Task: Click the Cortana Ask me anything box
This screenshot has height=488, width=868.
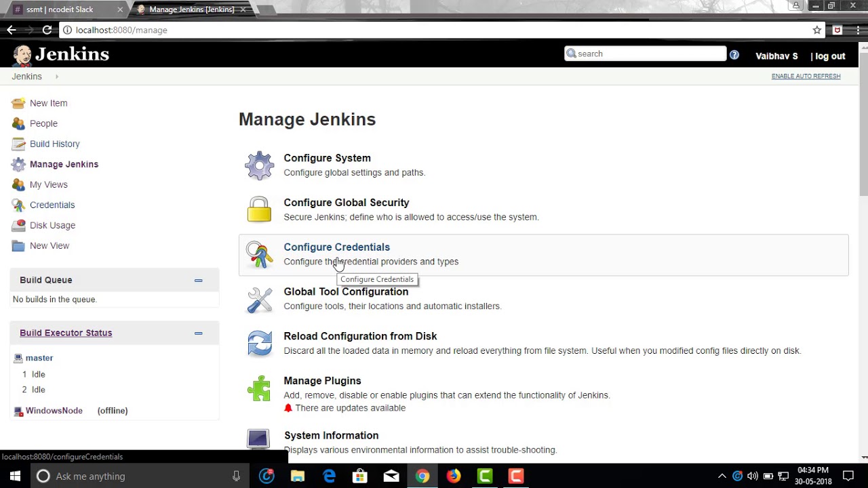Action: coord(139,476)
